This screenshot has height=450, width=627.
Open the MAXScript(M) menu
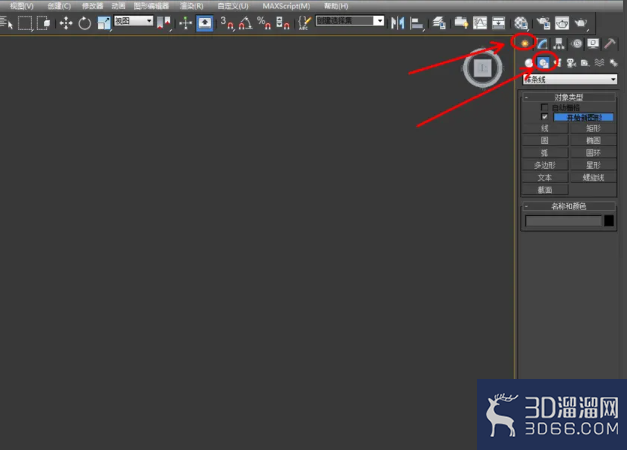coord(286,6)
